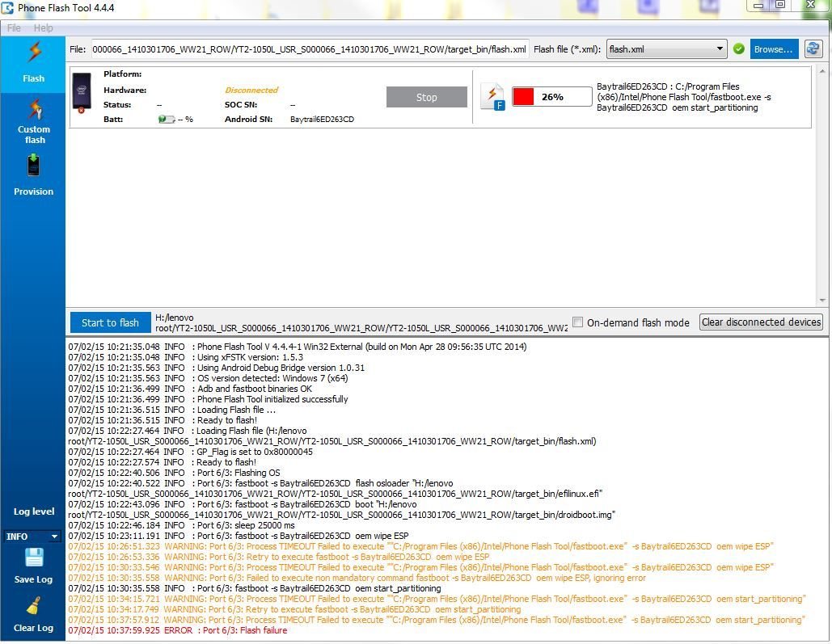Open the File menu
Image resolution: width=832 pixels, height=644 pixels.
click(14, 28)
